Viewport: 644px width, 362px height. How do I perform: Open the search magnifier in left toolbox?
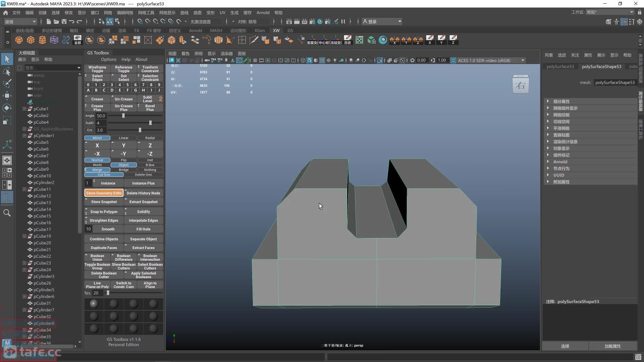[7, 213]
